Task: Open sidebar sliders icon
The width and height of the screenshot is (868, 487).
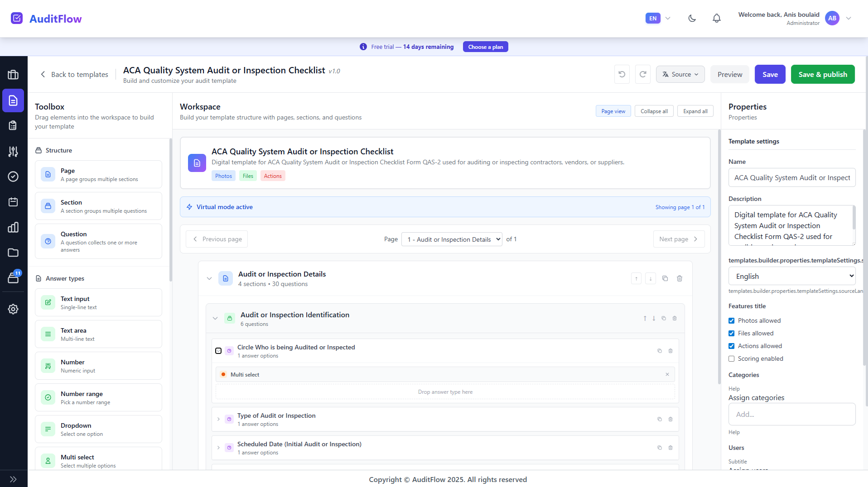Action: point(13,152)
